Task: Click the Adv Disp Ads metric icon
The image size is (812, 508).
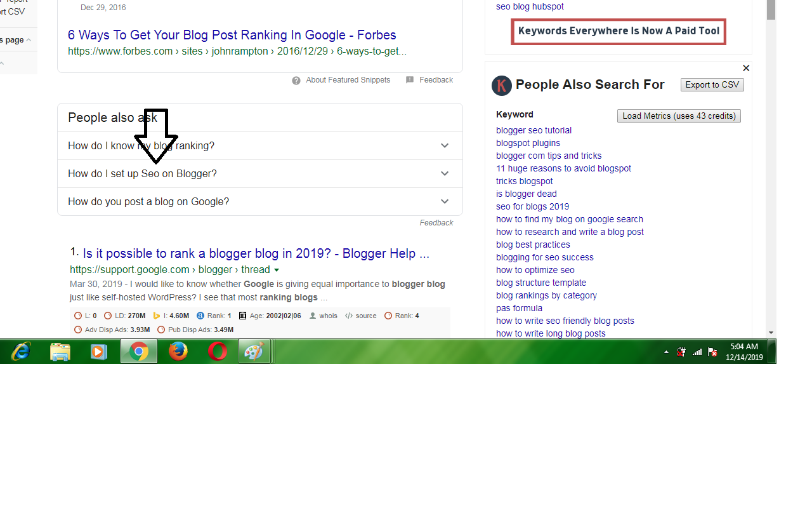Action: (x=78, y=330)
